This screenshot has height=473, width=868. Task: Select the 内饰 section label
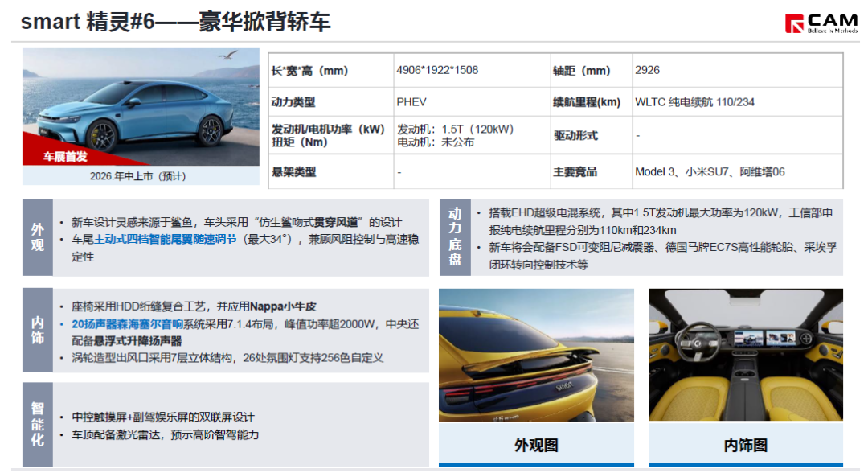[x=38, y=330]
